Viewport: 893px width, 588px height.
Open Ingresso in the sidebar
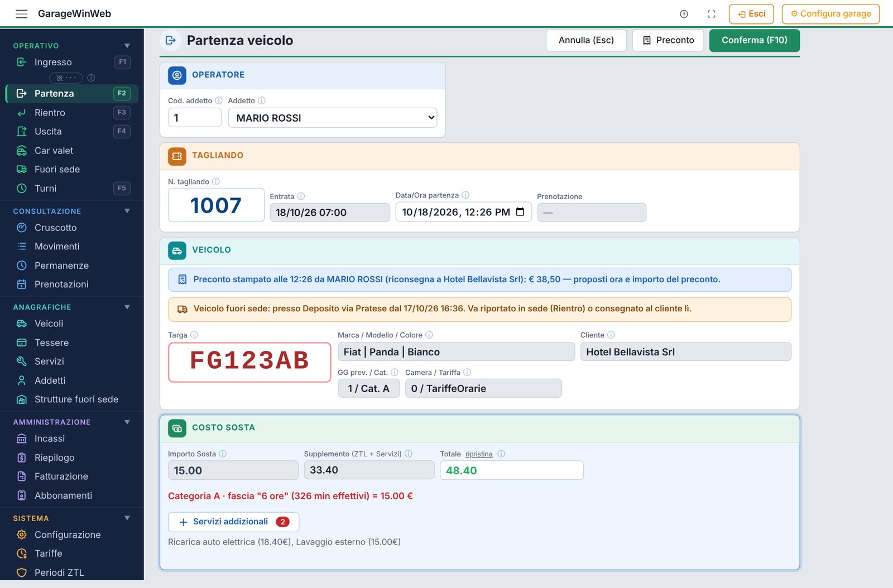pyautogui.click(x=71, y=62)
